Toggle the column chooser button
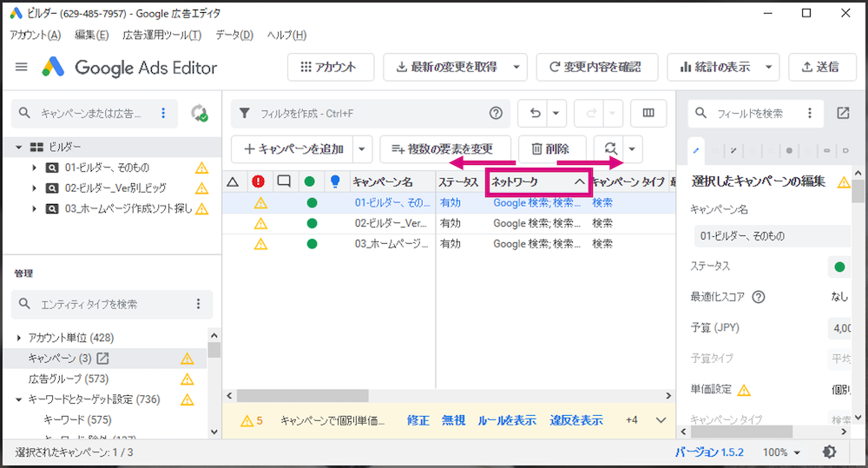This screenshot has height=468, width=868. pos(648,113)
